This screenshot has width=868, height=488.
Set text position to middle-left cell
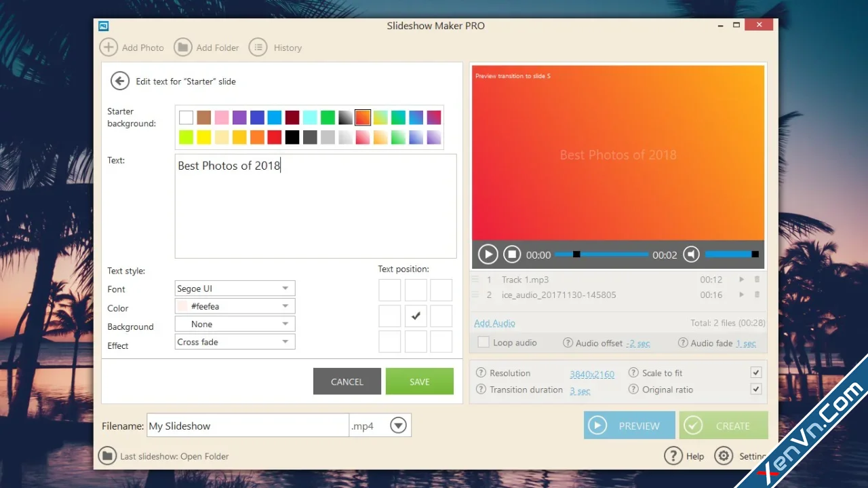(390, 316)
